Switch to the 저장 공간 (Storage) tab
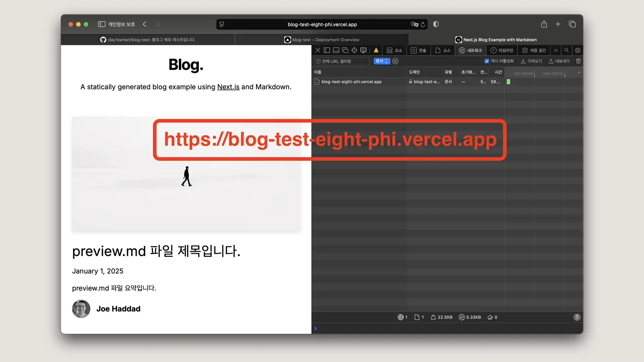This screenshot has width=644, height=362. [x=534, y=50]
